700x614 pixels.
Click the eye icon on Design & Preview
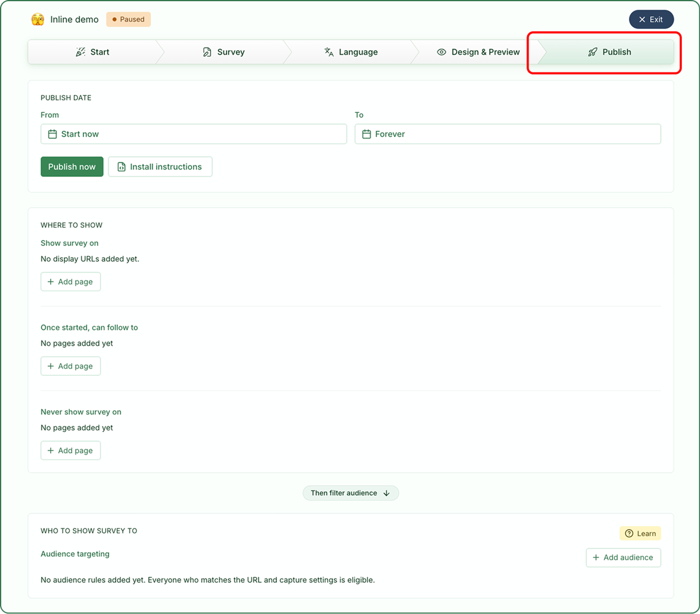(x=442, y=52)
